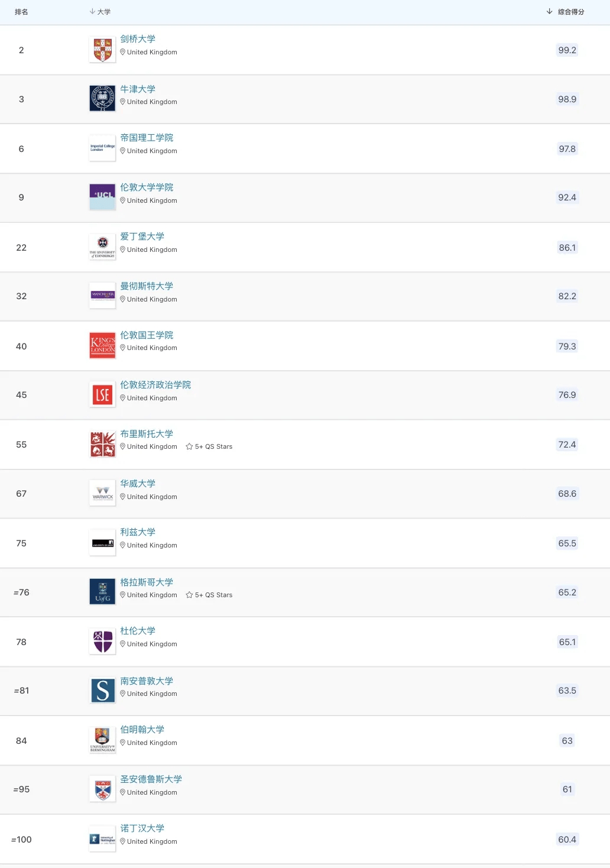610x868 pixels.
Task: Open the 华威大学 link
Action: (138, 484)
